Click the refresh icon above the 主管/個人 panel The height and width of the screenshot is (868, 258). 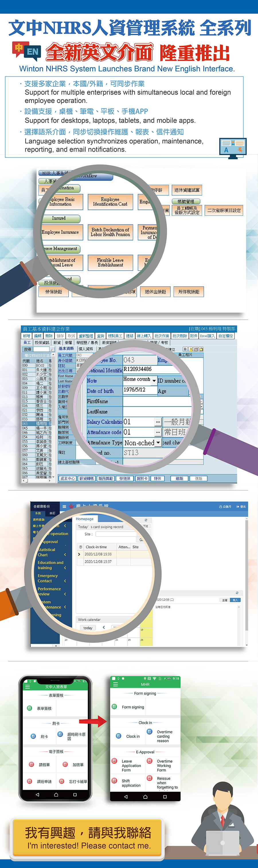(x=237, y=593)
